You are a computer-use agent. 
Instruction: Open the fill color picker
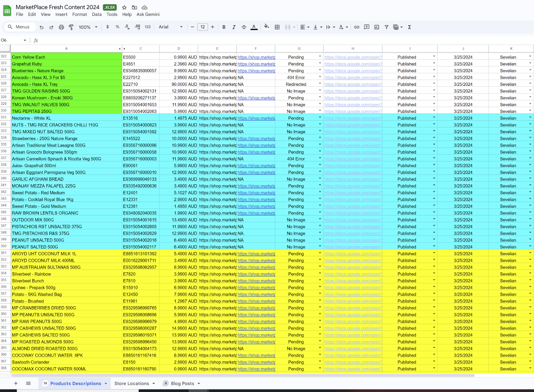point(266,27)
